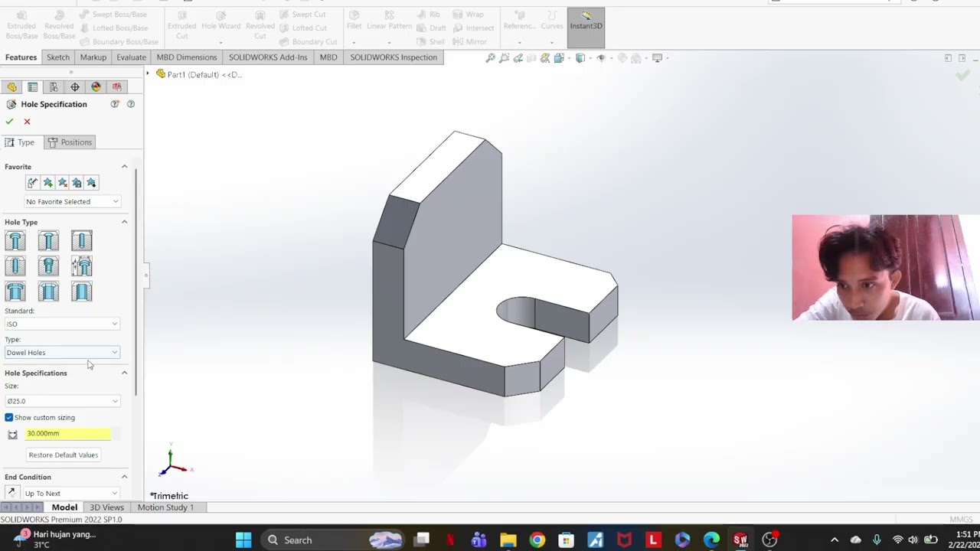This screenshot has width=980, height=551.
Task: Open Hide/Show Items eye icon
Action: tap(602, 58)
